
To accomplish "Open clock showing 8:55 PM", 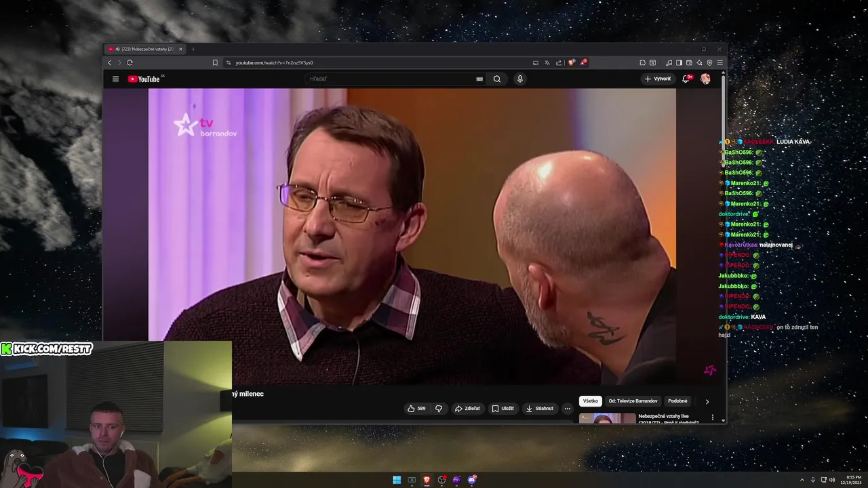I will pos(852,480).
